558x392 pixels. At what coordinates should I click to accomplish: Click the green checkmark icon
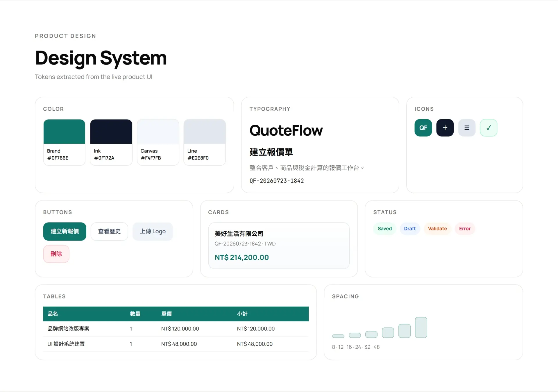[x=489, y=128]
